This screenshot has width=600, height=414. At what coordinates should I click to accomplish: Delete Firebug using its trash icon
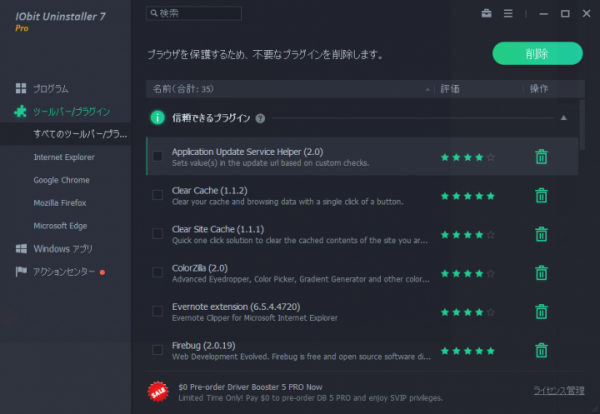point(541,350)
